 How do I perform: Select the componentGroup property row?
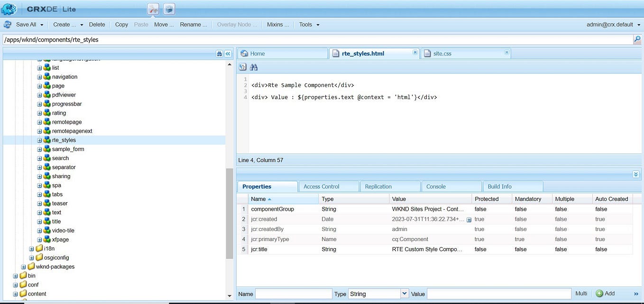click(435, 209)
